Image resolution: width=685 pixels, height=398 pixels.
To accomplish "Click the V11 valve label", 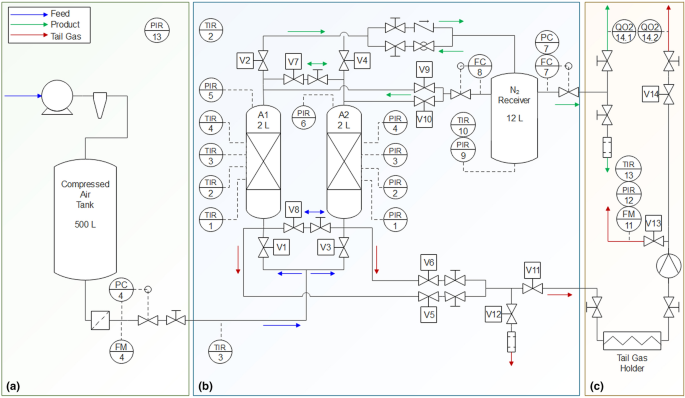I will (533, 270).
